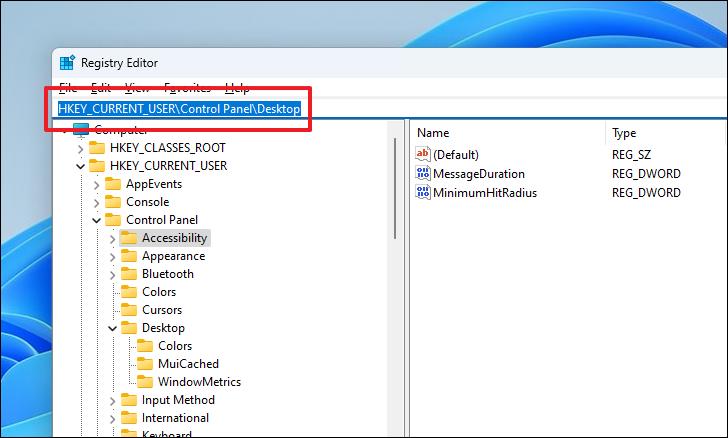Open the File menu
The image size is (728, 438).
pyautogui.click(x=68, y=88)
